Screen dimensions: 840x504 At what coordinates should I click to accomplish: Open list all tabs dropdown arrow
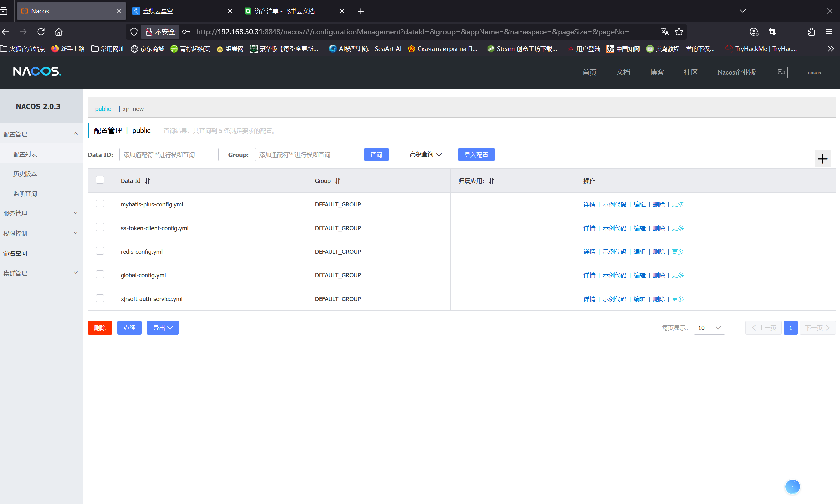(x=742, y=11)
